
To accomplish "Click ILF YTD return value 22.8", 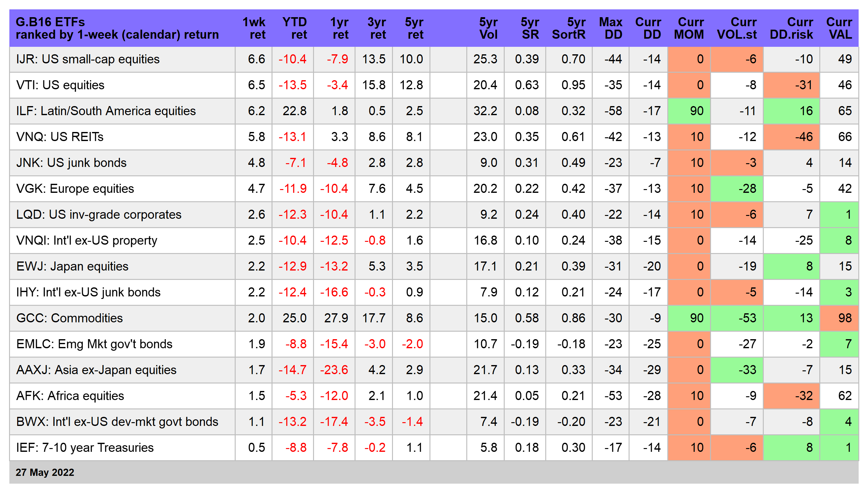I will pyautogui.click(x=294, y=111).
